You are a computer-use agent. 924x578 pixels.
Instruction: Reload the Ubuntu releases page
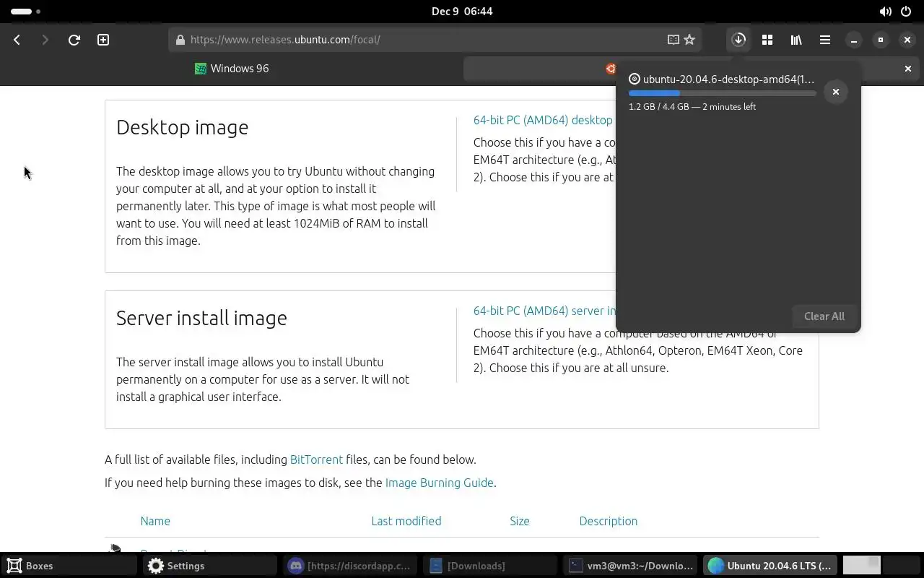[74, 40]
